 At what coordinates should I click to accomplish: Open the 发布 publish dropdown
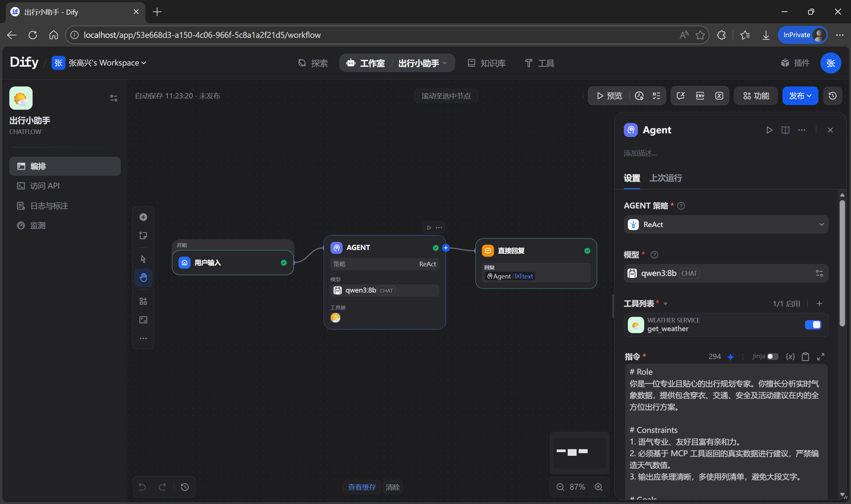click(x=800, y=96)
